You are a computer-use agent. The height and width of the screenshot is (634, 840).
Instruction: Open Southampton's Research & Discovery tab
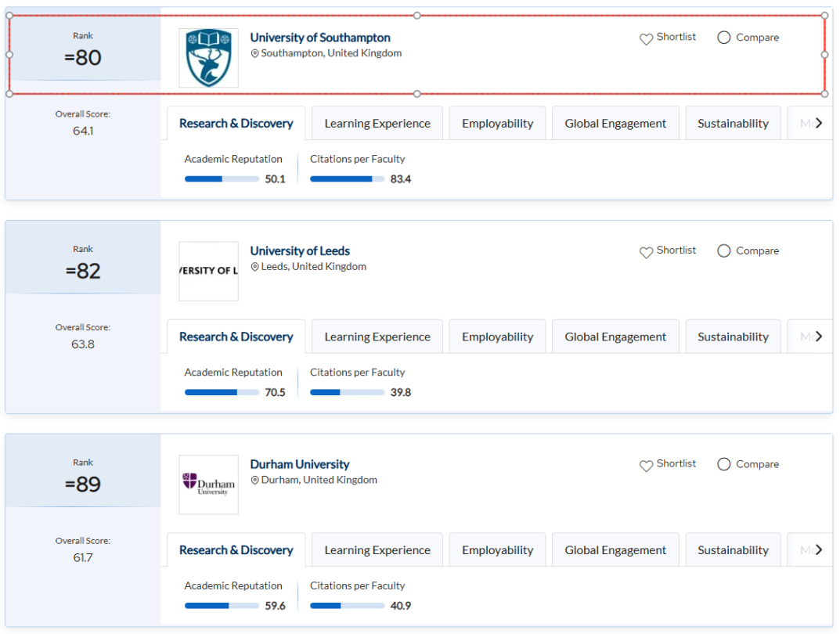[236, 123]
